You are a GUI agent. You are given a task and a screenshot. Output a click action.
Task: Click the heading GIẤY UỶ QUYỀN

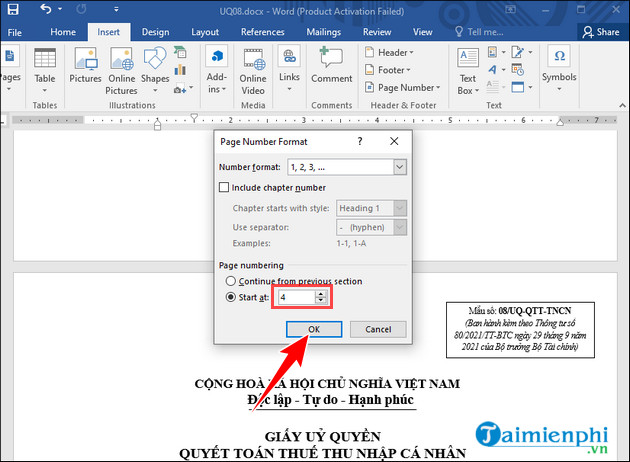pos(323,436)
